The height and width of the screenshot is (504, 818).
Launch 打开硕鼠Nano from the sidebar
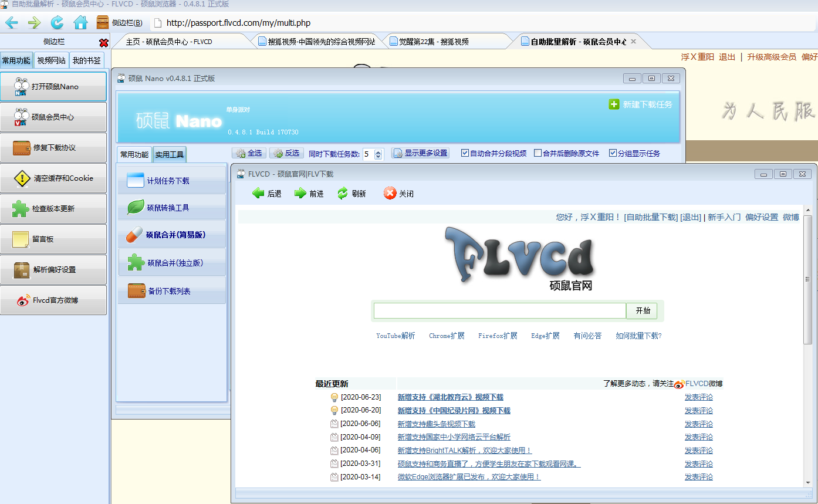coord(53,86)
